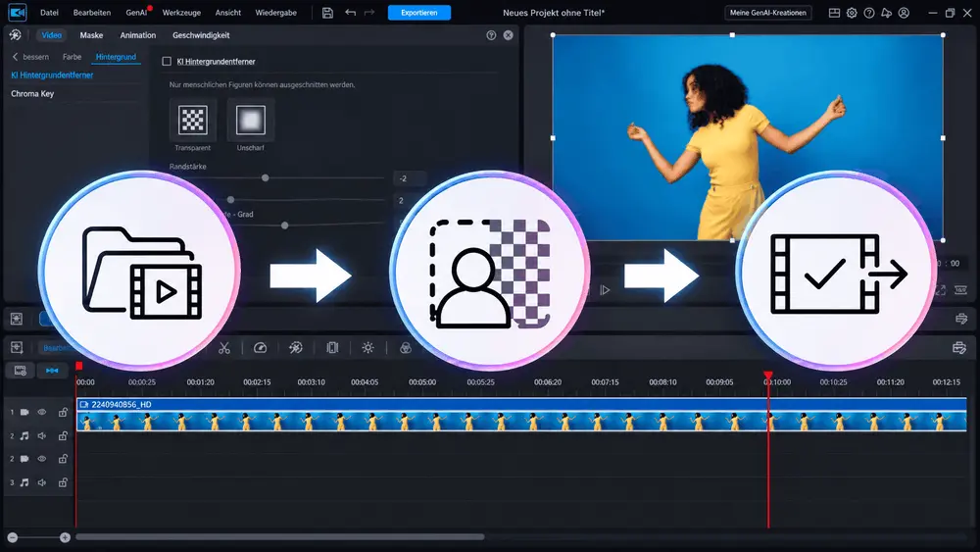Viewport: 980px width, 552px height.
Task: Zoom in timeline with plus button
Action: pyautogui.click(x=65, y=537)
